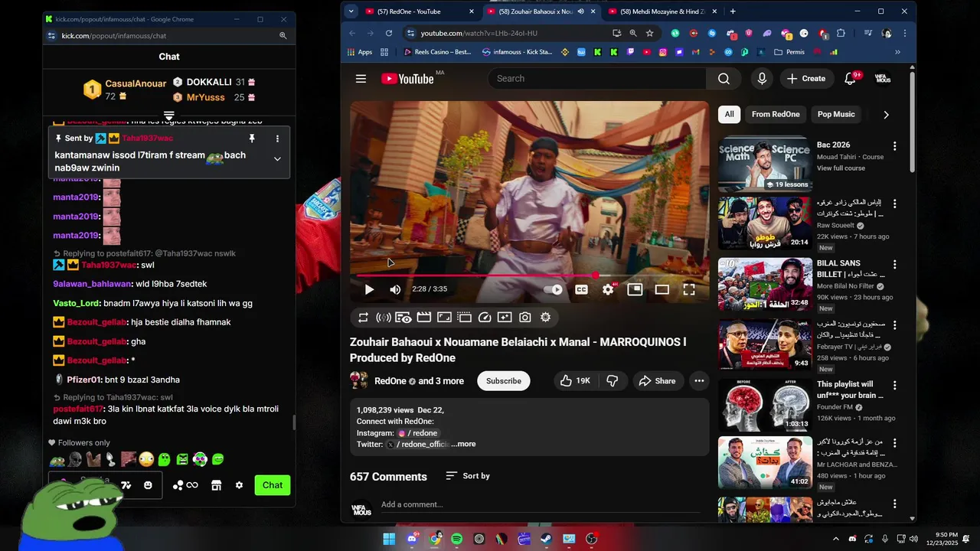Dislike the MARROQUINOS video

pyautogui.click(x=612, y=381)
